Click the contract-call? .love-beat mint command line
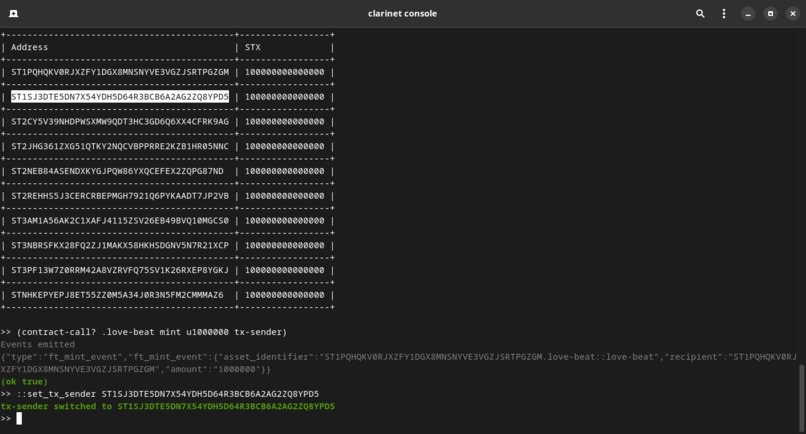 tap(144, 332)
